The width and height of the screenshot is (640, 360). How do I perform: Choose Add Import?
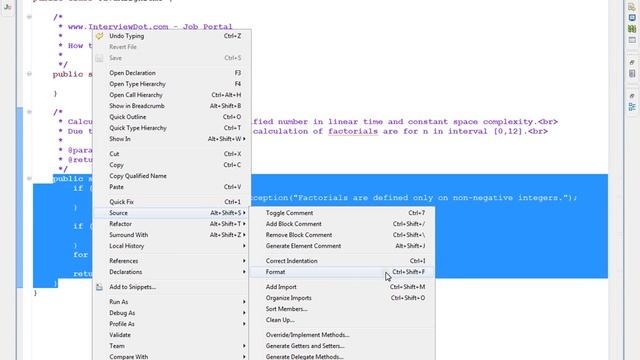[342, 287]
